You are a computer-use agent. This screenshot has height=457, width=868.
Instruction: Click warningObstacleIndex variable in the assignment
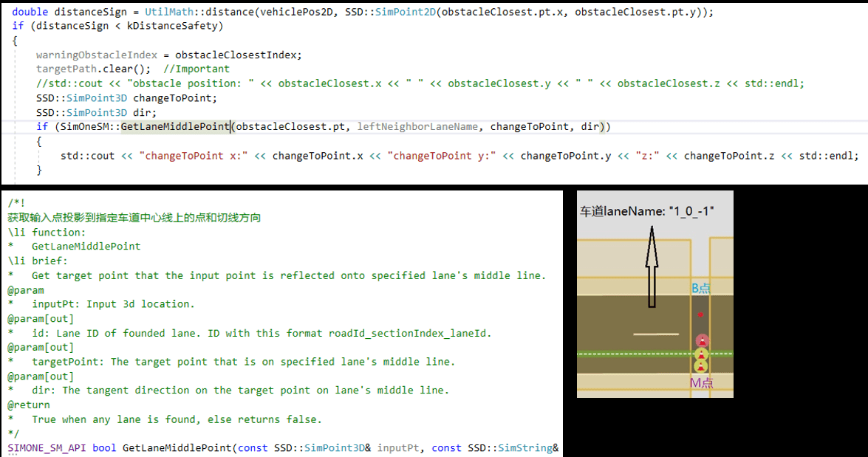[95, 55]
